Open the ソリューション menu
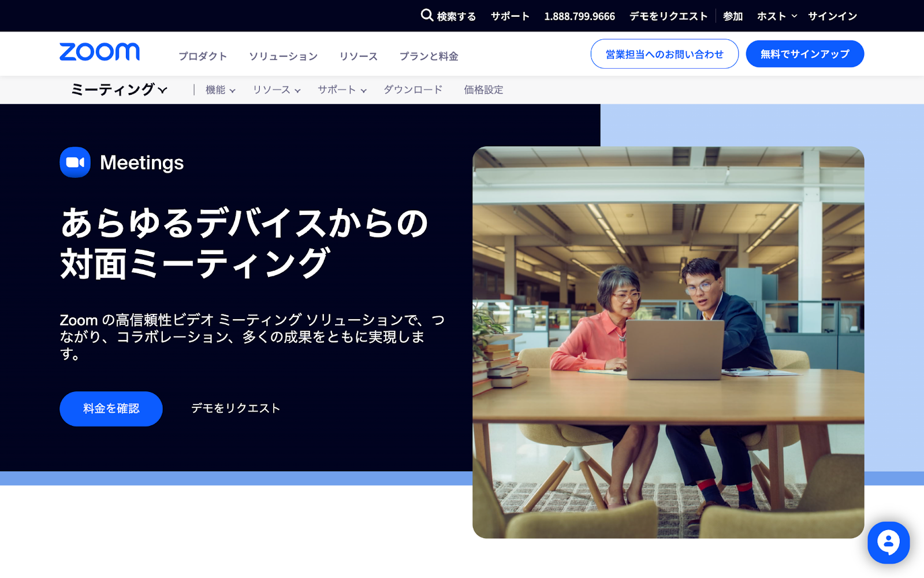This screenshot has height=578, width=924. 283,56
